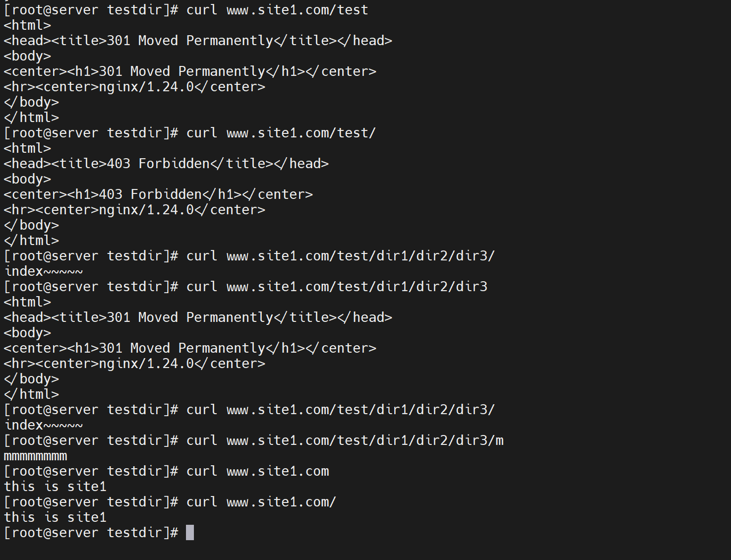Click the second index~~~~~ output line

44,425
